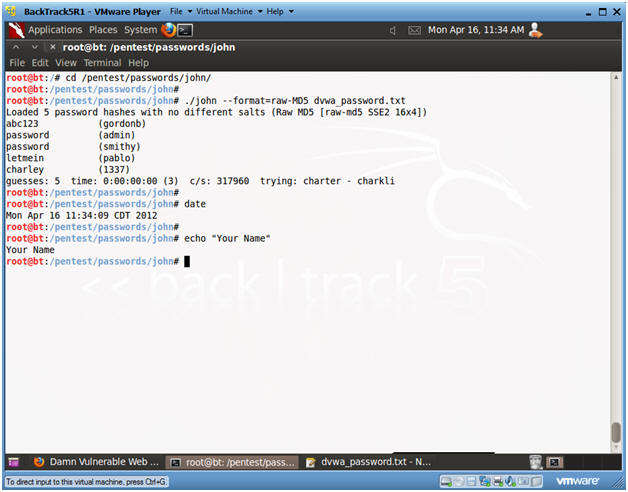This screenshot has height=492, width=628.
Task: Open the terminal View menu
Action: (66, 63)
